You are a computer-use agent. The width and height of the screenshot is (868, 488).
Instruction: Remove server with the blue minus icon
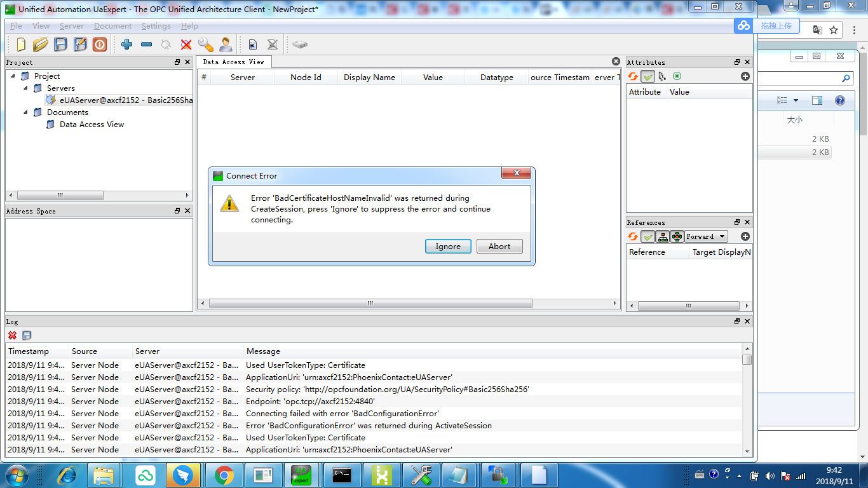coord(146,44)
